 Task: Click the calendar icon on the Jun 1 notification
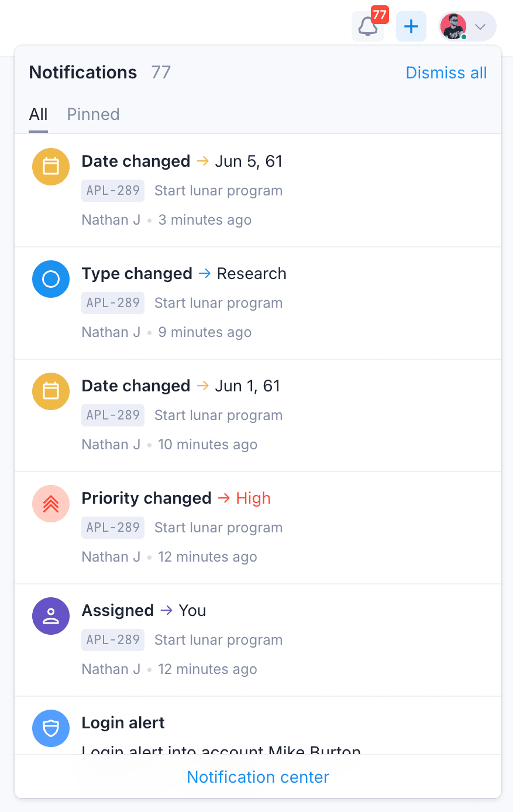pyautogui.click(x=50, y=391)
